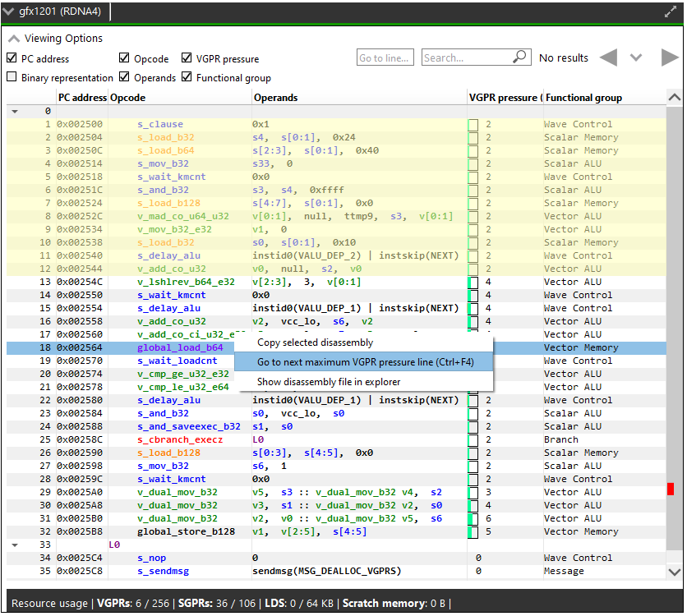
Task: Collapse the Viewing Options section
Action: click(14, 39)
